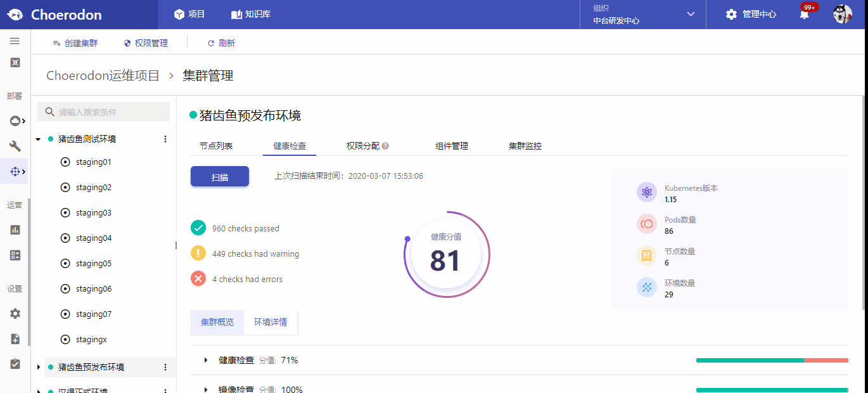Expand the 健康检查 71% row
The height and width of the screenshot is (393, 868).
tap(206, 360)
